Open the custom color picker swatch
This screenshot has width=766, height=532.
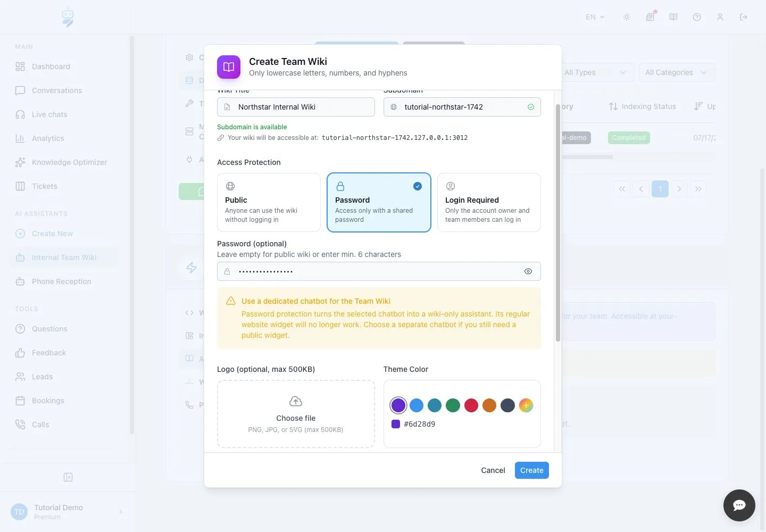(526, 405)
